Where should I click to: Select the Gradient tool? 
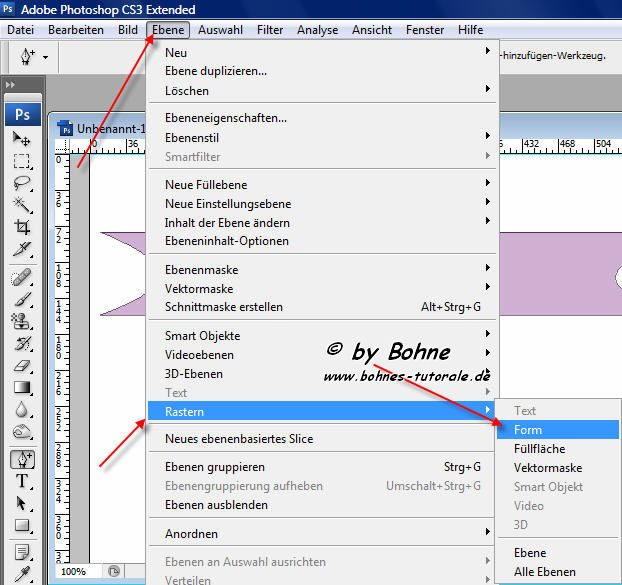(22, 387)
